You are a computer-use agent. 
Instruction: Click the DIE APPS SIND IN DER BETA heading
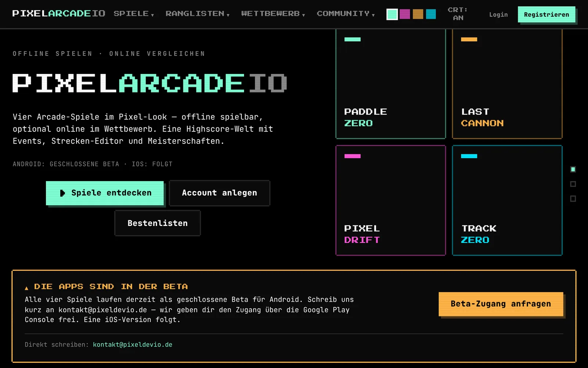pos(111,287)
